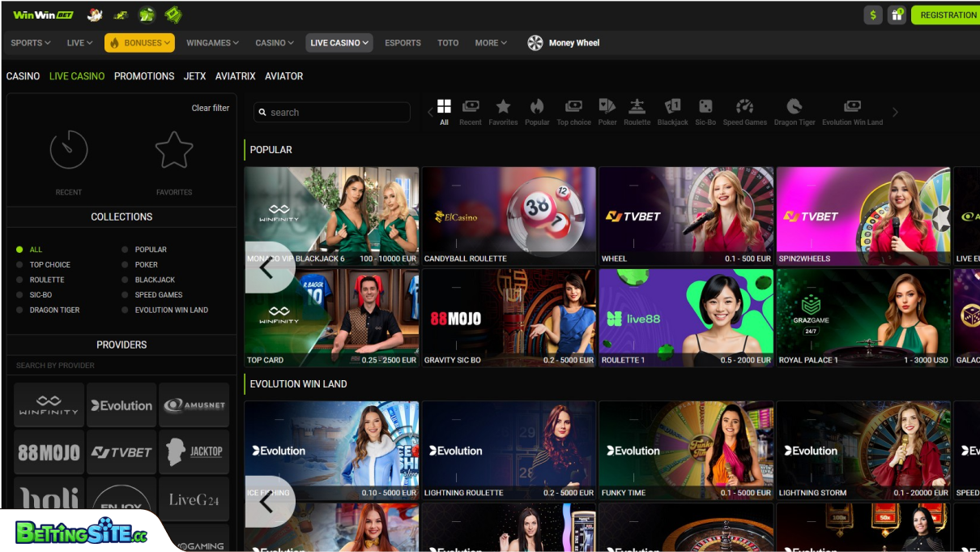Expand the Sports dropdown menu
The height and width of the screenshot is (552, 980).
pos(31,43)
